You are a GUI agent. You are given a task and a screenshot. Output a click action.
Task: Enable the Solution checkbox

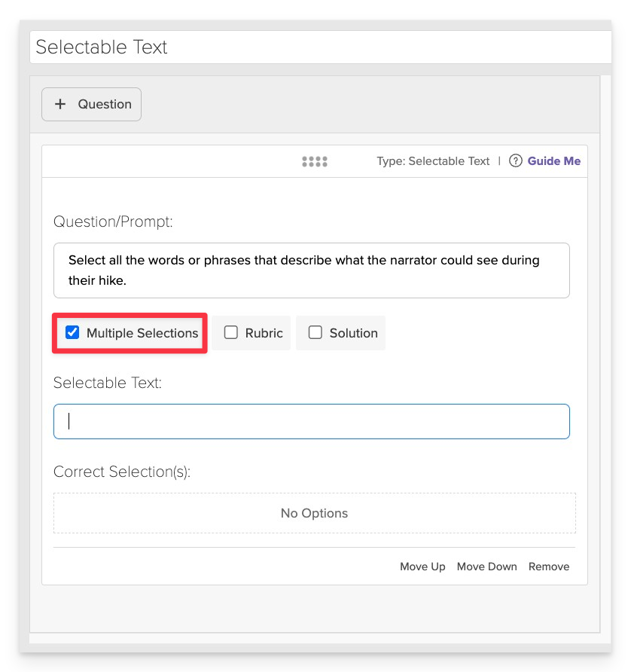point(315,332)
